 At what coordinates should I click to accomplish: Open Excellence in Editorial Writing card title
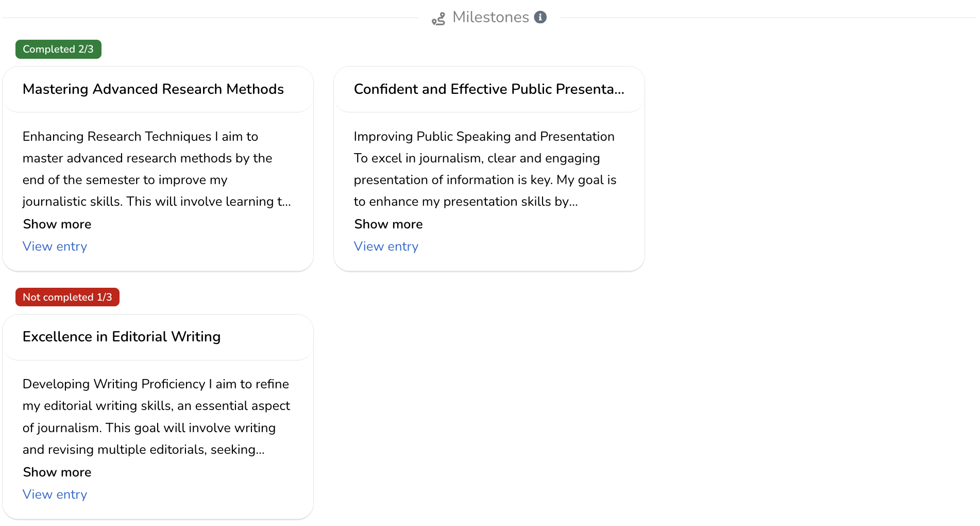pyautogui.click(x=122, y=337)
